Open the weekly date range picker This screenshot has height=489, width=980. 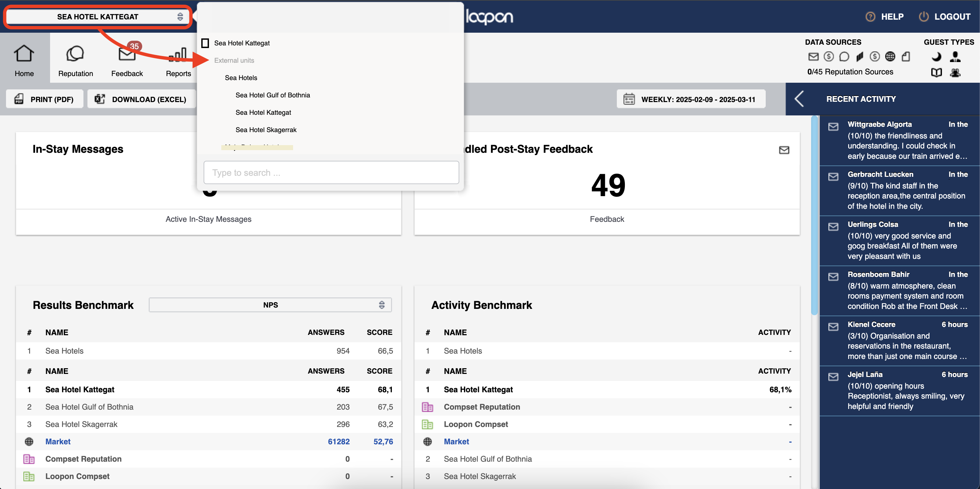tap(691, 99)
